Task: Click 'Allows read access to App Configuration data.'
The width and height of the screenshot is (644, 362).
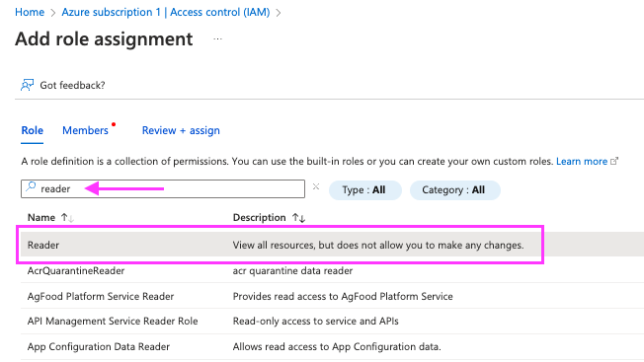Action: pyautogui.click(x=337, y=346)
